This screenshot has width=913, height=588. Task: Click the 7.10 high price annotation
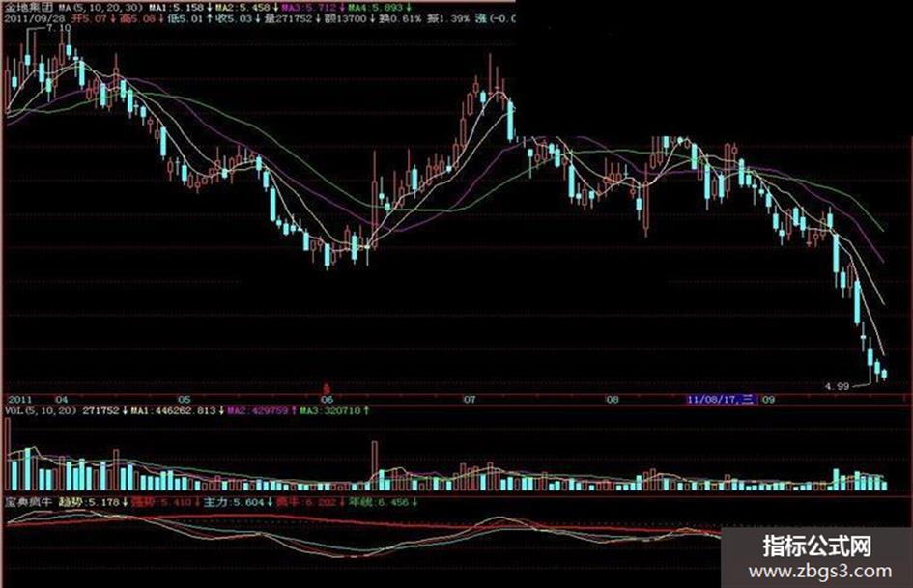coord(58,27)
